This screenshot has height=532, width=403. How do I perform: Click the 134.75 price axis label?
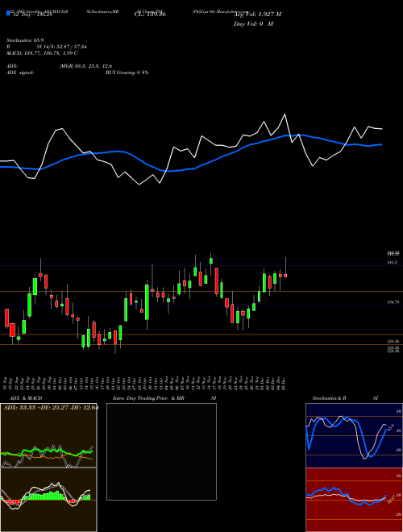(x=393, y=301)
